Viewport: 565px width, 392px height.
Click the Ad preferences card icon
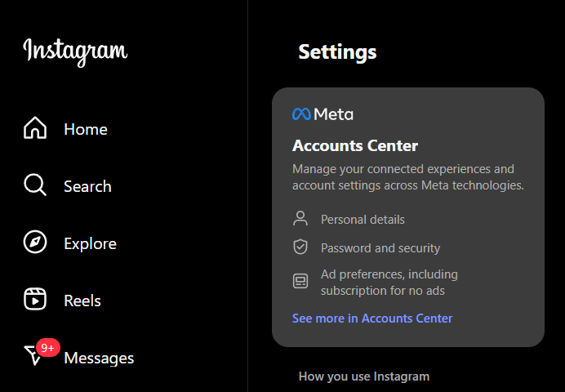coord(300,282)
